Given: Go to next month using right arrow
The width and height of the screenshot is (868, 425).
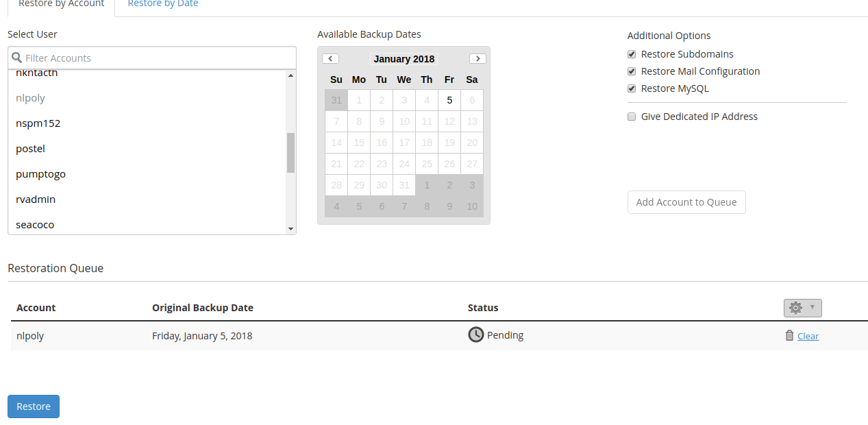Looking at the screenshot, I should pyautogui.click(x=478, y=58).
